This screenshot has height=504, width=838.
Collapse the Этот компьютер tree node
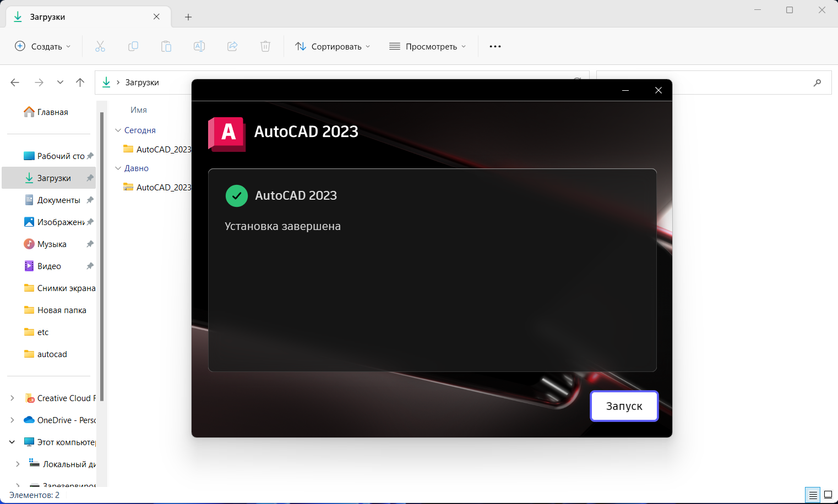coord(12,442)
